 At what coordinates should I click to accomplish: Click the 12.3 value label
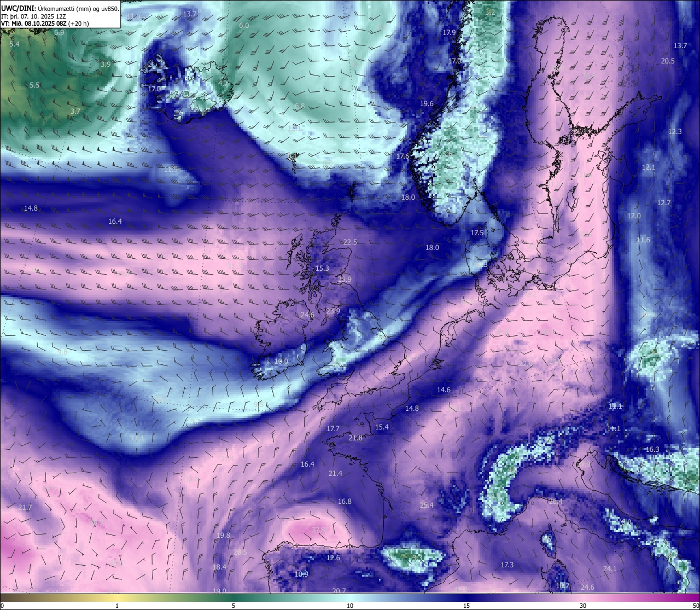click(675, 132)
